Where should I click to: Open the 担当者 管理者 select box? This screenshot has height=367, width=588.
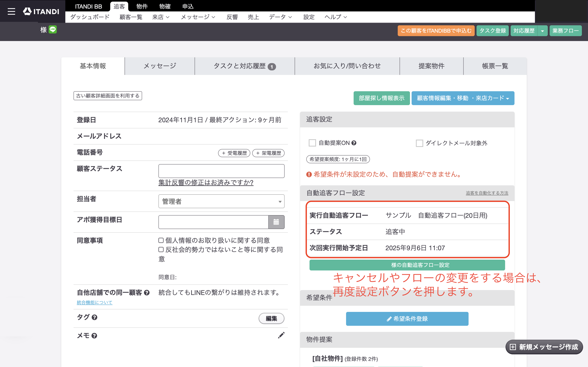(x=221, y=201)
